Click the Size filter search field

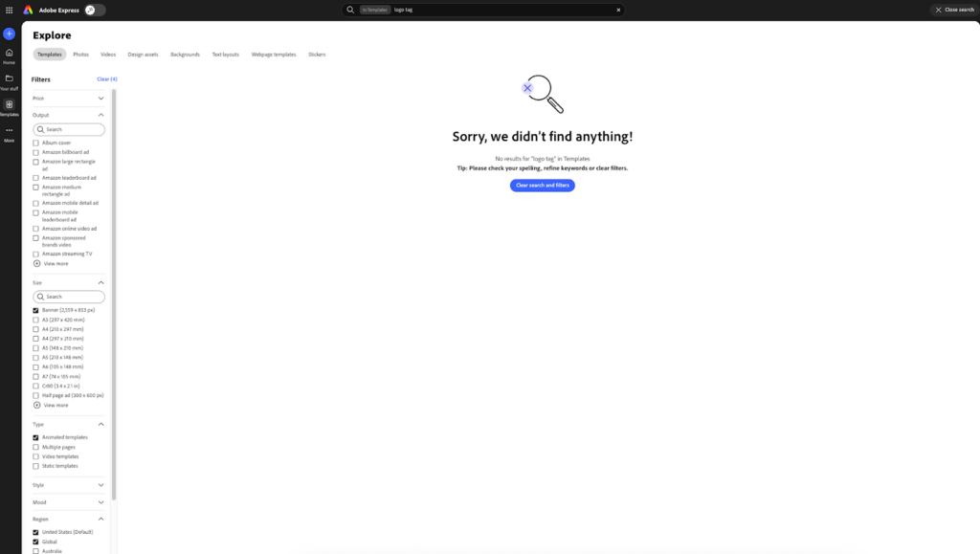pos(70,297)
